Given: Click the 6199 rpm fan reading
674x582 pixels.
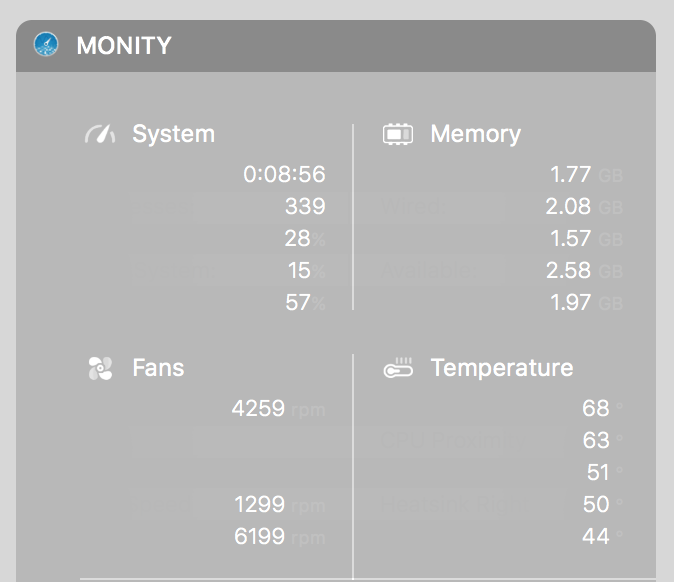Looking at the screenshot, I should [x=279, y=536].
